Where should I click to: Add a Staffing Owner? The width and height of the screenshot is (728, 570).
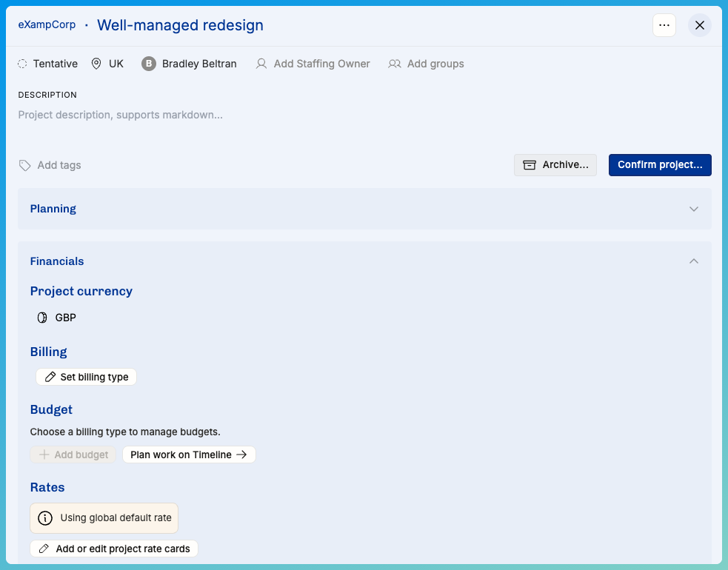pos(313,64)
